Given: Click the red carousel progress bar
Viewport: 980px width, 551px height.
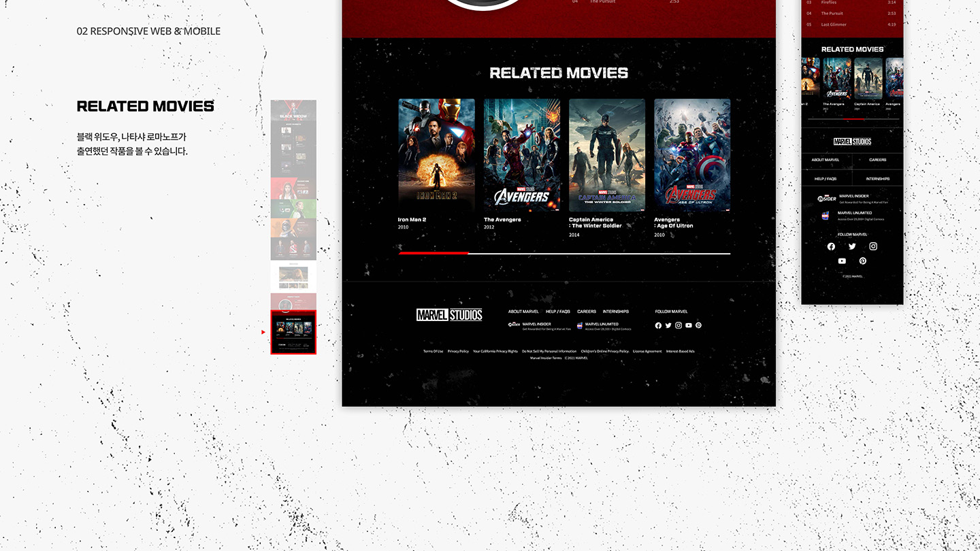Looking at the screenshot, I should point(434,252).
